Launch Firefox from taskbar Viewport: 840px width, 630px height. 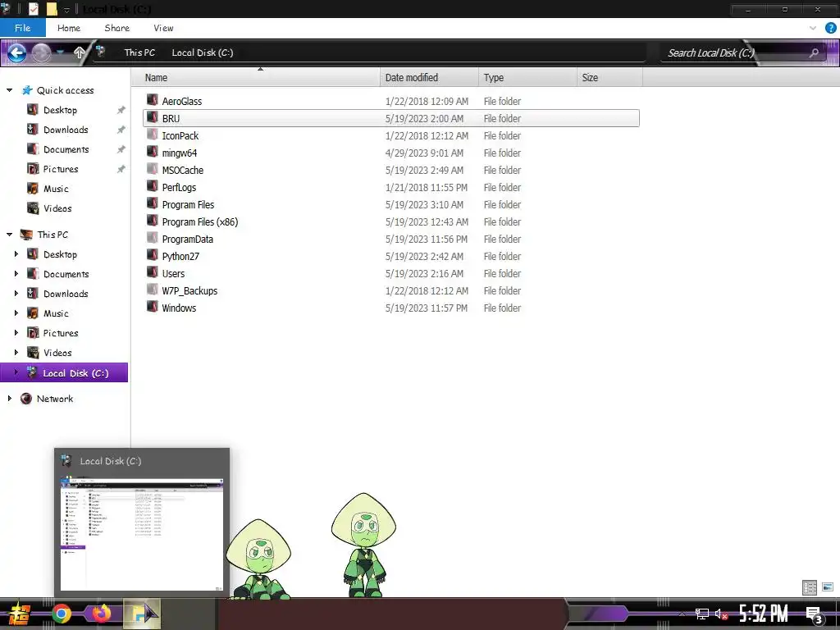(101, 614)
